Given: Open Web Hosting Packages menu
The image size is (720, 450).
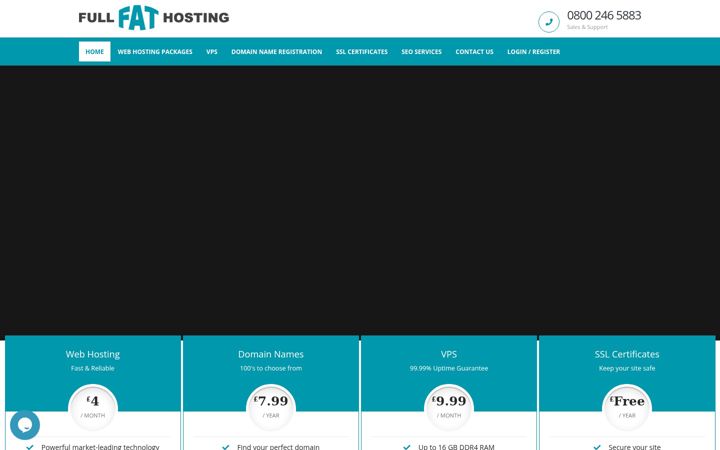Looking at the screenshot, I should (155, 52).
